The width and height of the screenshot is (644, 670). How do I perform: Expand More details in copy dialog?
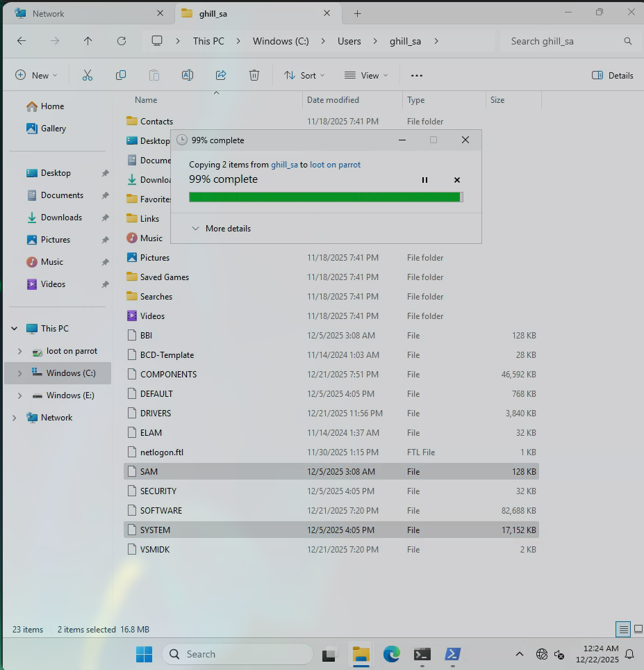coord(221,229)
